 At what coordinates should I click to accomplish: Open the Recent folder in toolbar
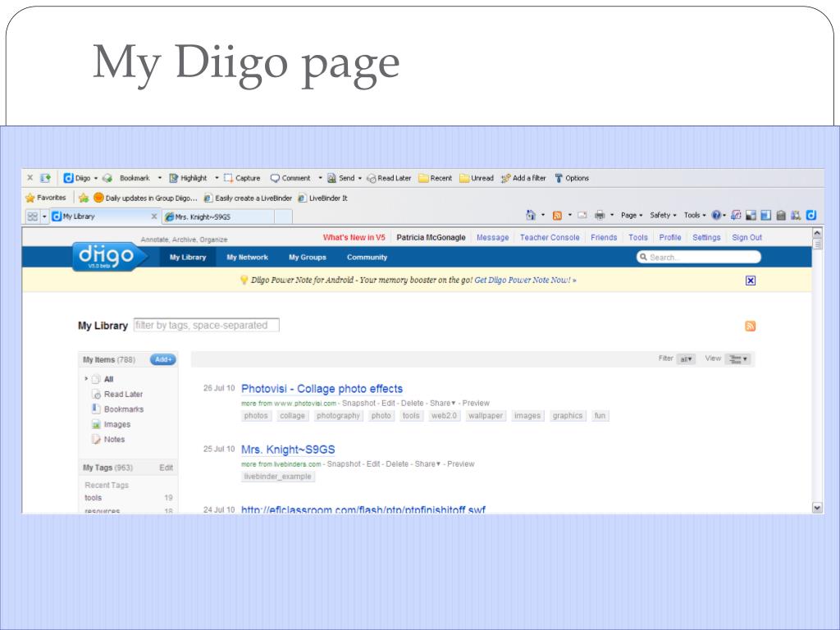point(435,178)
